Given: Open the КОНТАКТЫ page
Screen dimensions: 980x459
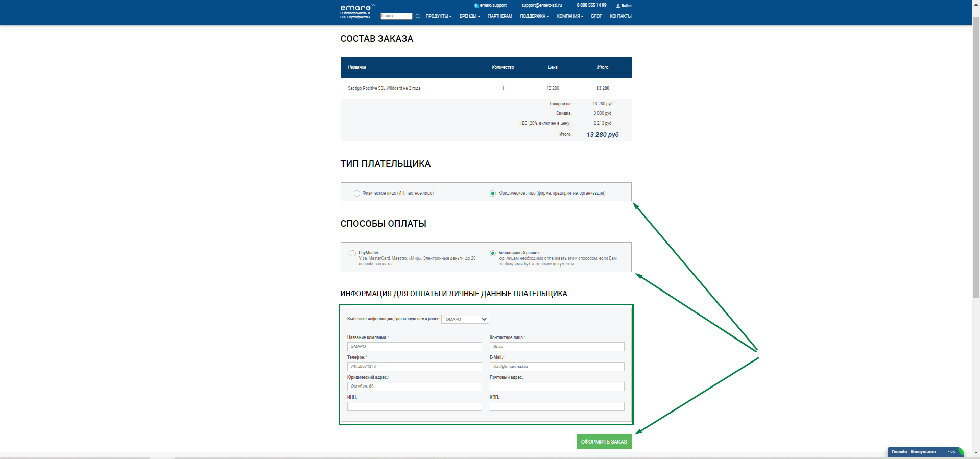Looking at the screenshot, I should coord(620,16).
